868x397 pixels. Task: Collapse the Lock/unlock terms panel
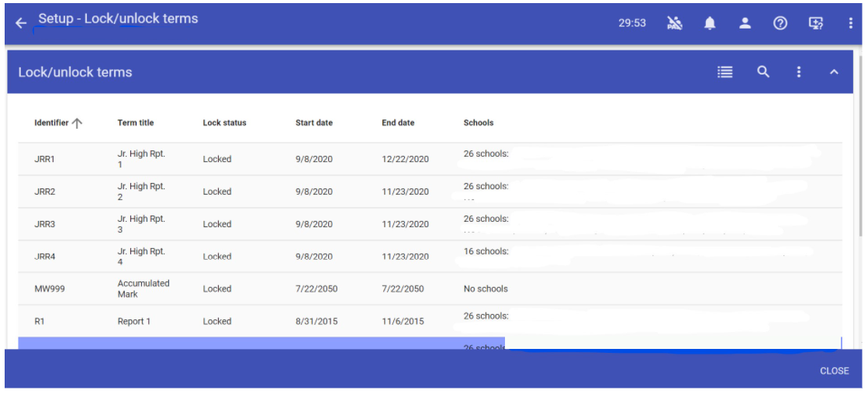835,72
